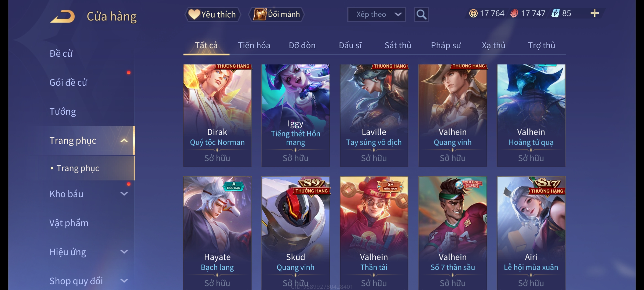Screen dimensions: 644x290
Task: Select the Pháp sư tab
Action: coord(446,45)
